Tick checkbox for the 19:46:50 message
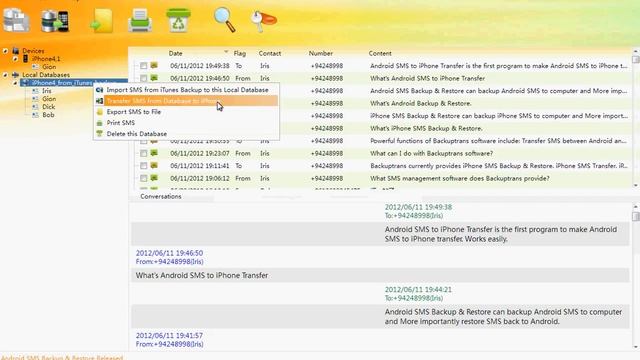Screen dimensions: 640x360 coord(144,78)
